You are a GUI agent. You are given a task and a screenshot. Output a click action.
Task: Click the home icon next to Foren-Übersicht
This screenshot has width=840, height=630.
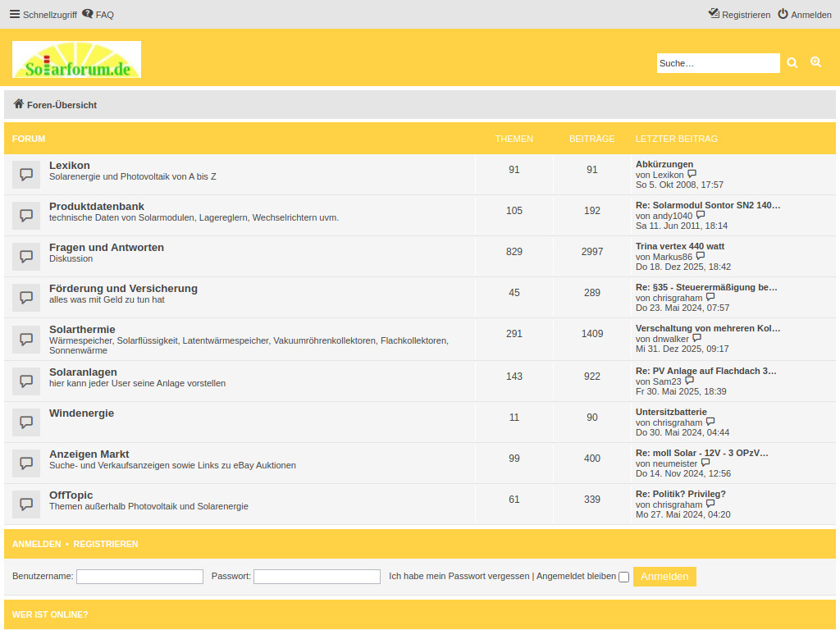coord(17,104)
